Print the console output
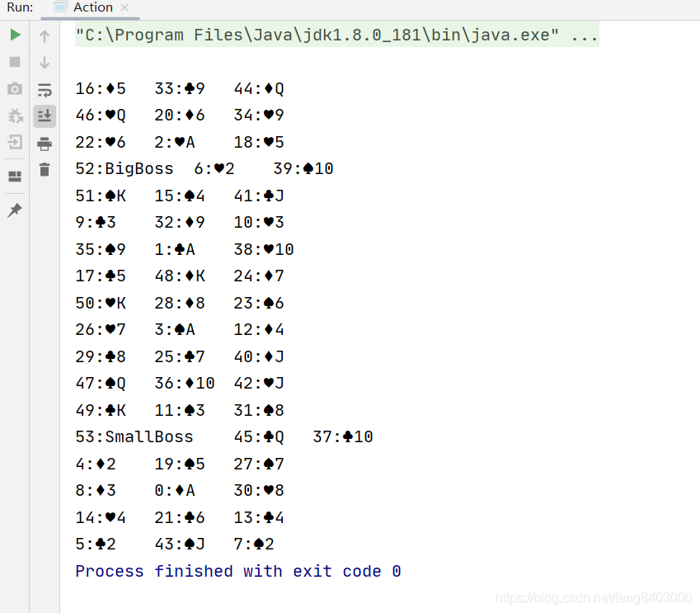Screen dimensions: 700x613 [x=45, y=143]
